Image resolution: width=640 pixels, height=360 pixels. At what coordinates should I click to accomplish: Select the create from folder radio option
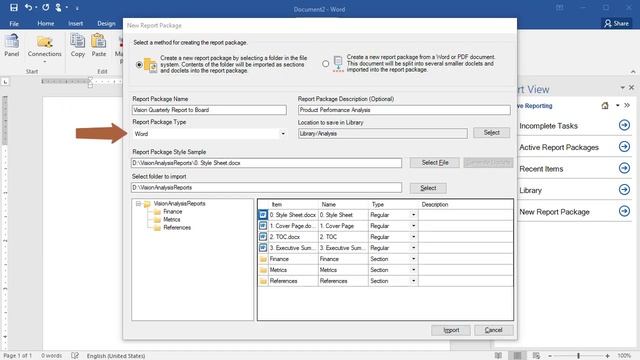(139, 64)
